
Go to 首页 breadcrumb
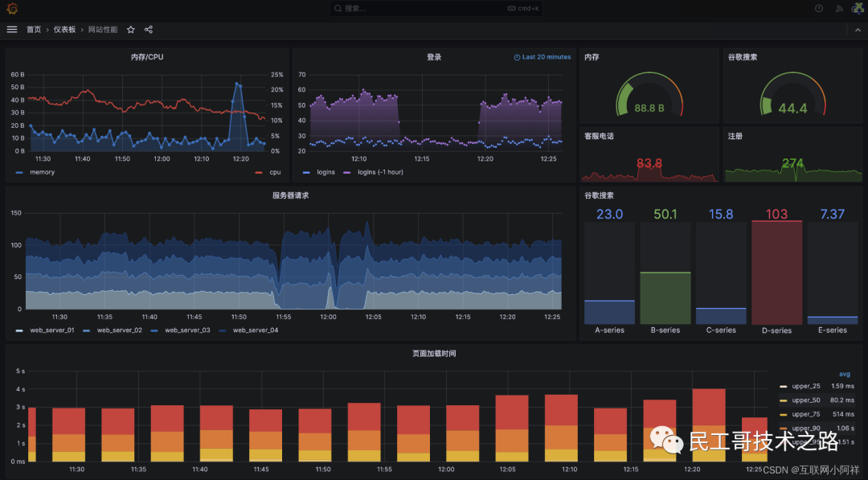(x=34, y=29)
